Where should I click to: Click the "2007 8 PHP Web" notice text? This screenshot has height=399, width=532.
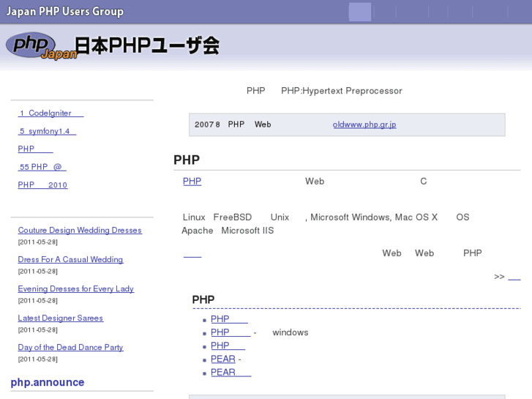pyautogui.click(x=233, y=124)
